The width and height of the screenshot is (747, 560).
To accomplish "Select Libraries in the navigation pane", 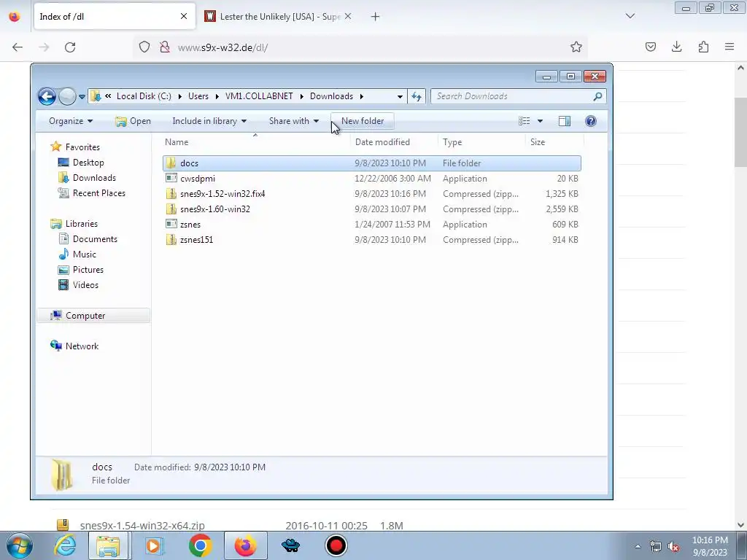I will [x=81, y=223].
